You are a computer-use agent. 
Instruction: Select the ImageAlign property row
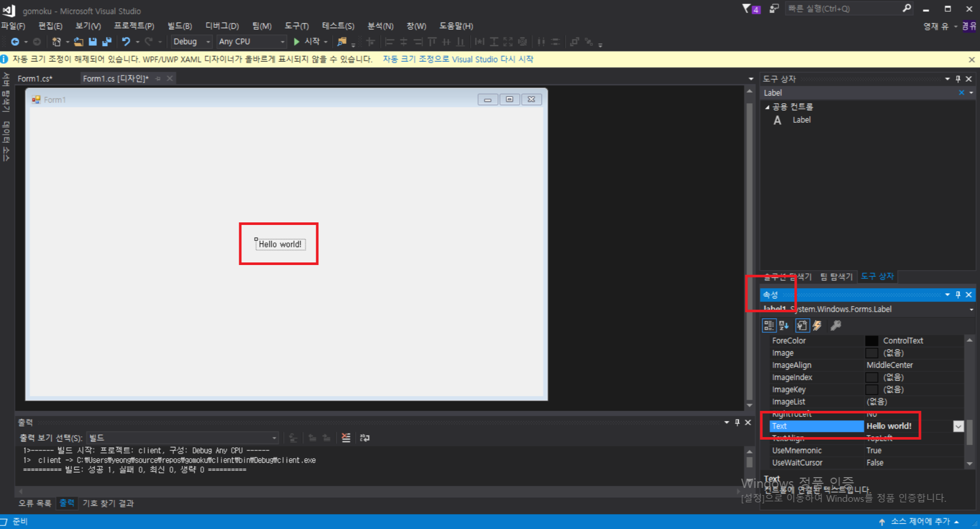click(x=867, y=365)
